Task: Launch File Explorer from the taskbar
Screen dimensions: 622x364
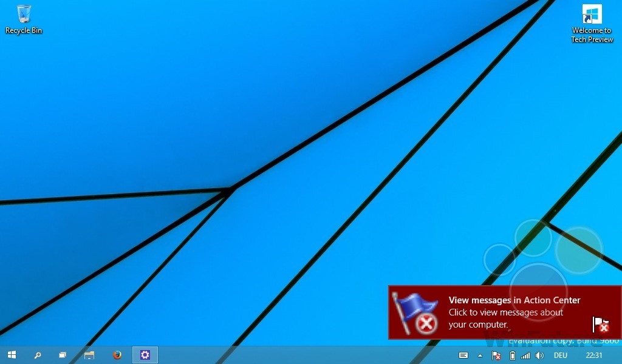Action: [89, 355]
